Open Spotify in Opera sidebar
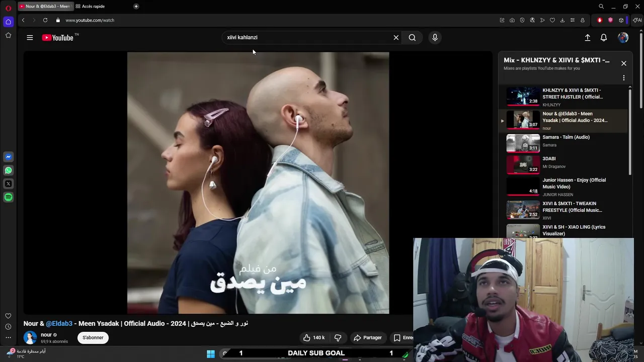Viewport: 644px width, 362px height. 8,198
